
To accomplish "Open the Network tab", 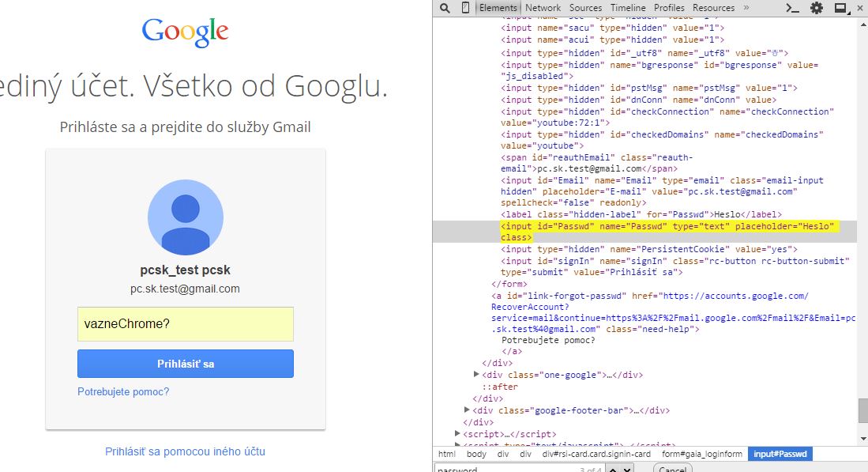I will [x=543, y=8].
